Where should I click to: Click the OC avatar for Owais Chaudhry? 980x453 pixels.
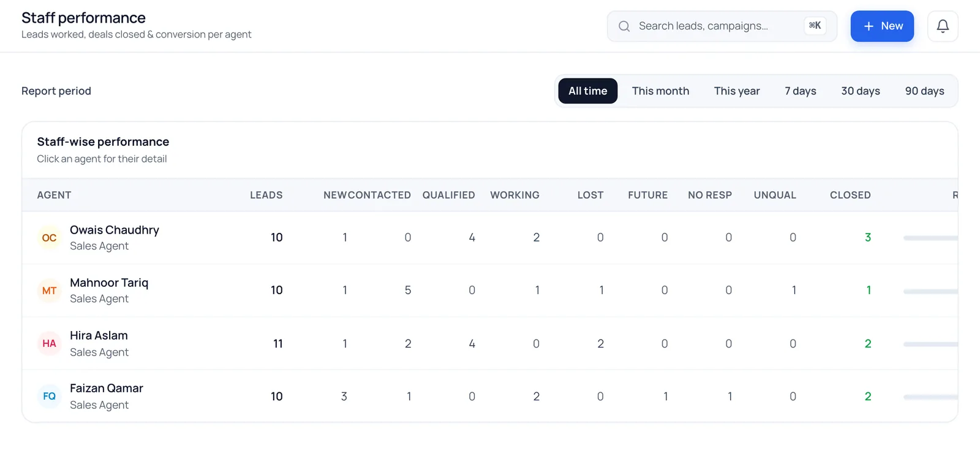coord(49,238)
